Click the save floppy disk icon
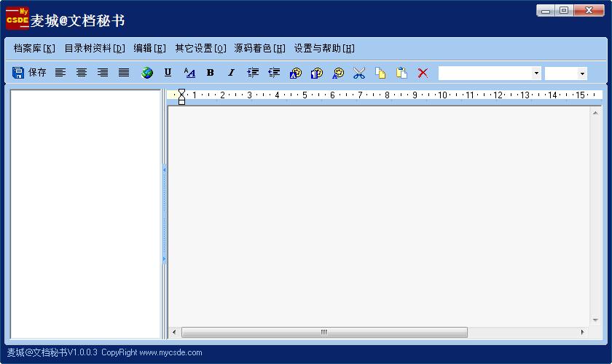The width and height of the screenshot is (612, 364). pyautogui.click(x=18, y=73)
